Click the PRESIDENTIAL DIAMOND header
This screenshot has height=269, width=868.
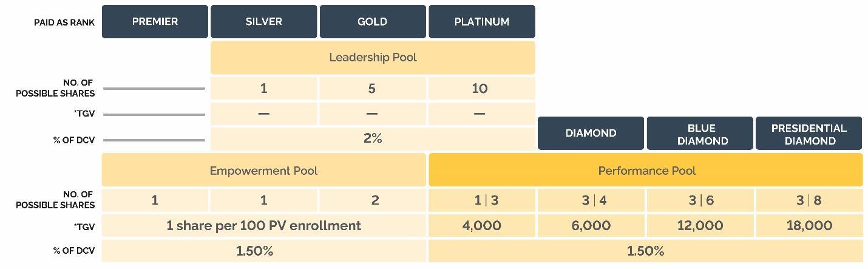(x=809, y=133)
